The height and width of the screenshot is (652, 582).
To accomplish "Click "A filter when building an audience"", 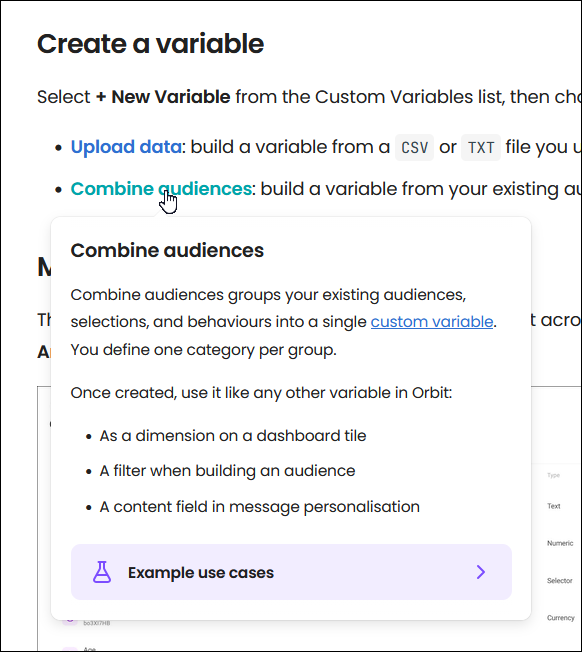I will pyautogui.click(x=227, y=471).
